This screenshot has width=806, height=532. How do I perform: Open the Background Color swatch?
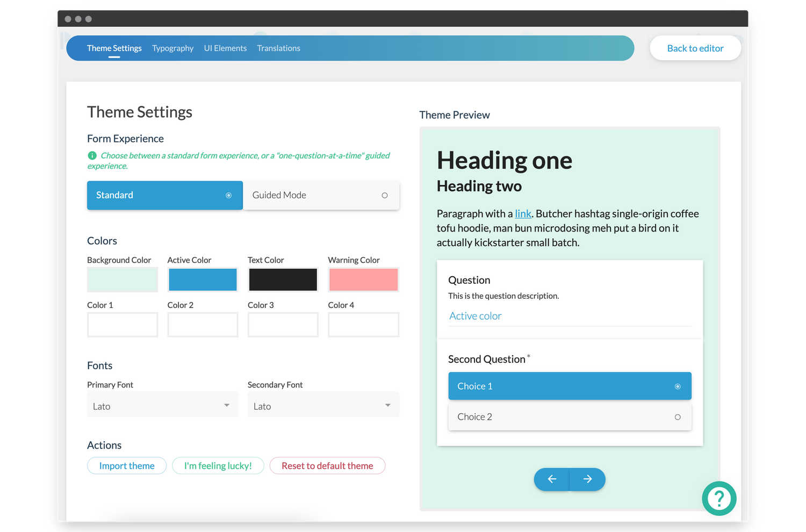[x=123, y=279]
